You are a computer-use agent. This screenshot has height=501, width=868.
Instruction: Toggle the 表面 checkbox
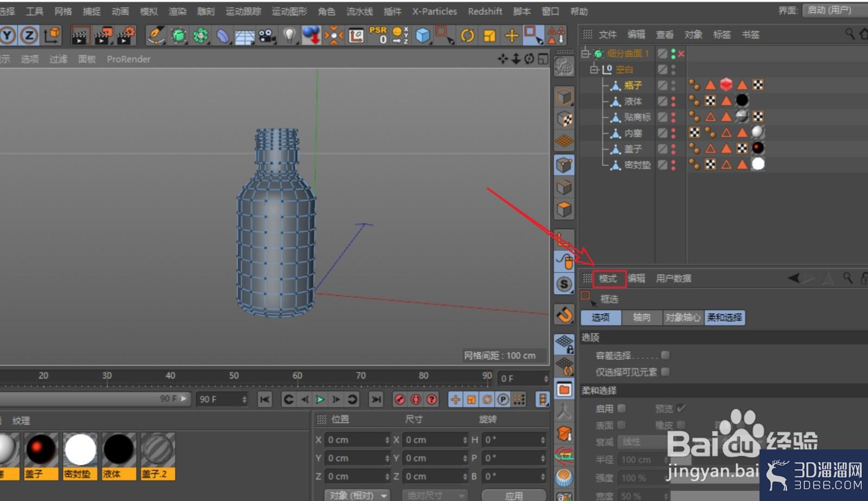pyautogui.click(x=622, y=424)
